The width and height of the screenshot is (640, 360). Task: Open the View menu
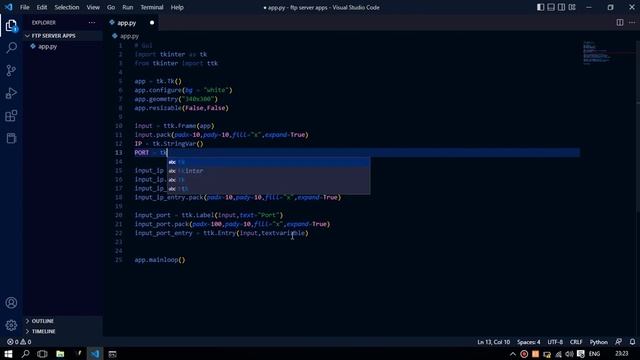point(93,7)
